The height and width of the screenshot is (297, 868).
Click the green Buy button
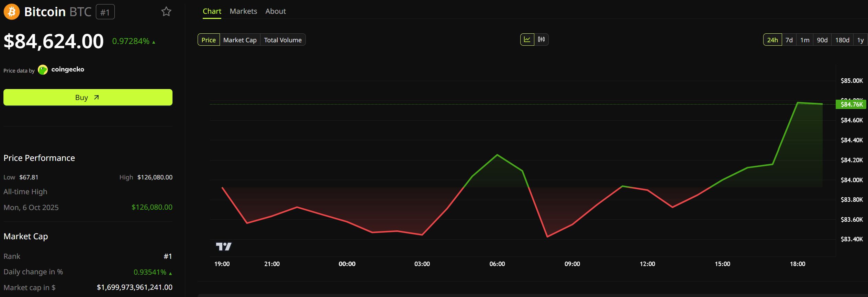coord(88,97)
